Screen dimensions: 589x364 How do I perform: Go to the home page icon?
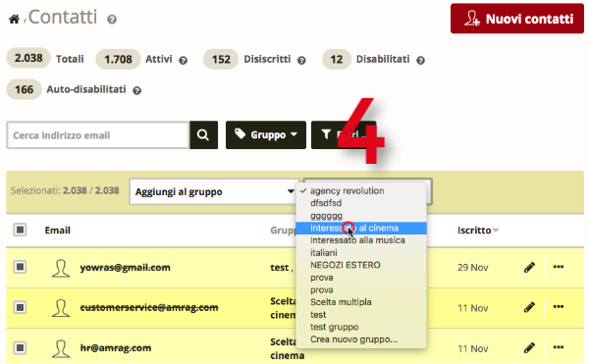pyautogui.click(x=15, y=19)
